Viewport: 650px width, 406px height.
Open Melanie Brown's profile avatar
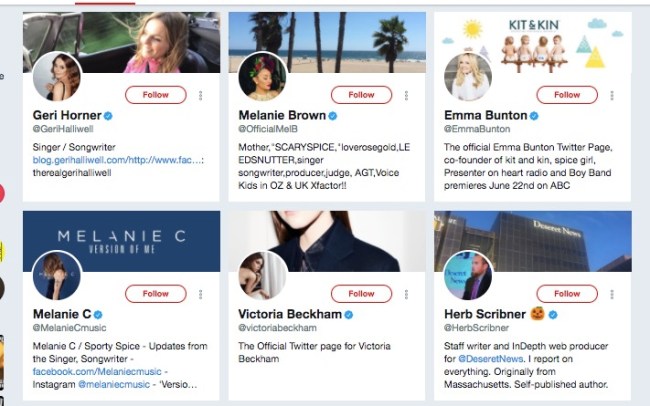click(x=263, y=77)
